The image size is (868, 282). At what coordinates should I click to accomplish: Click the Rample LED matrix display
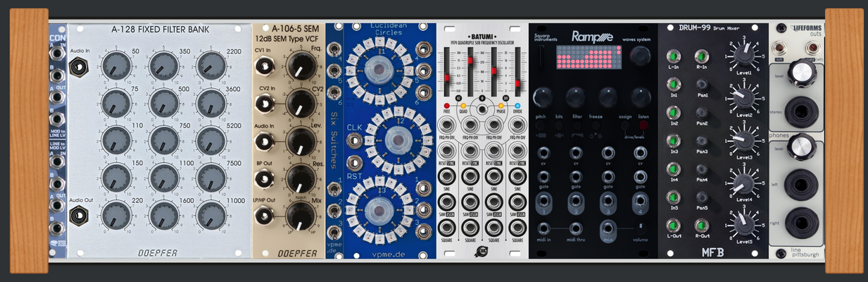(589, 59)
